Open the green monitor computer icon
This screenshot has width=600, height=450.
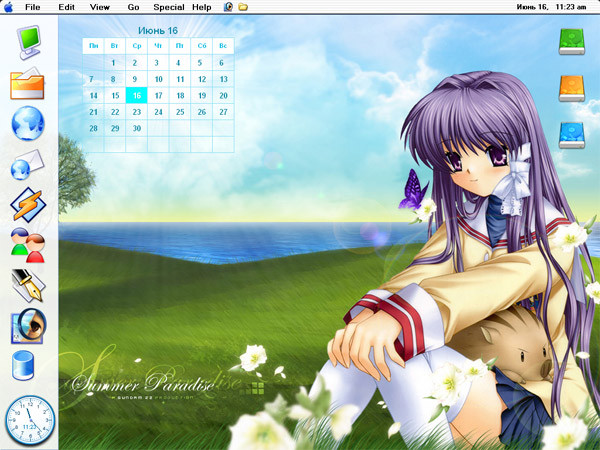pyautogui.click(x=28, y=42)
